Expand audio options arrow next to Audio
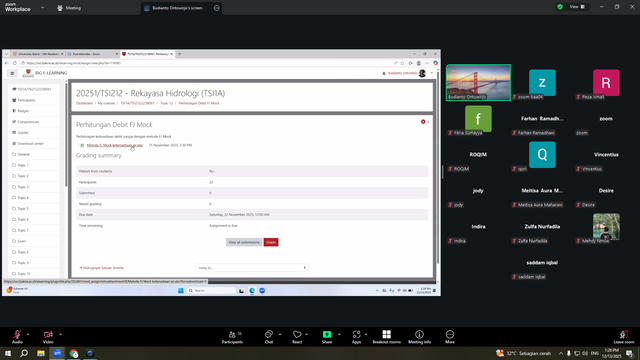The image size is (640, 360). click(28, 334)
